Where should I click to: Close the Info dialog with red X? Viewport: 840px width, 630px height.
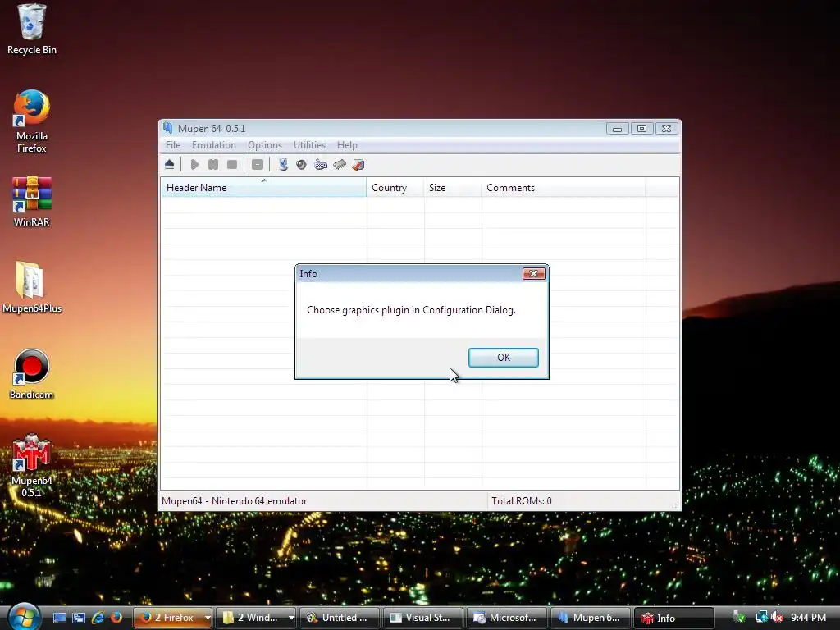pos(533,274)
